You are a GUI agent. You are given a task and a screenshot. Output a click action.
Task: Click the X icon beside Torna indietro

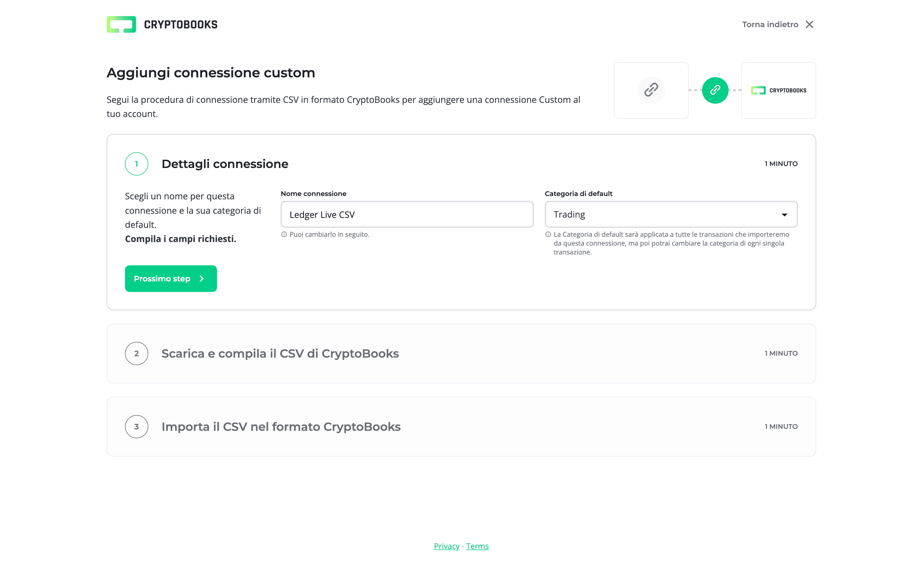click(809, 24)
